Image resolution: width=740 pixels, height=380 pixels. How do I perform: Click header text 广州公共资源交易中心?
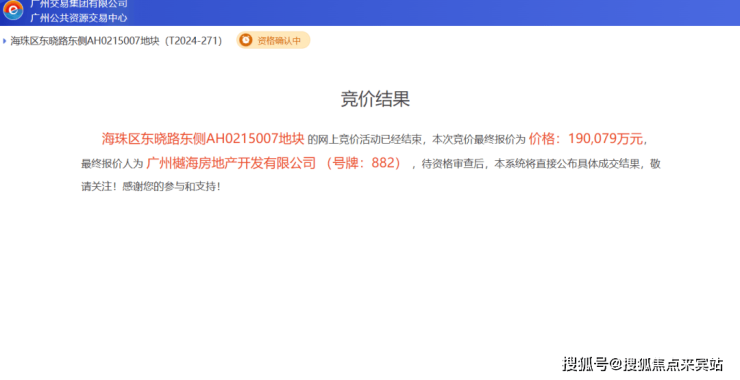pos(79,18)
